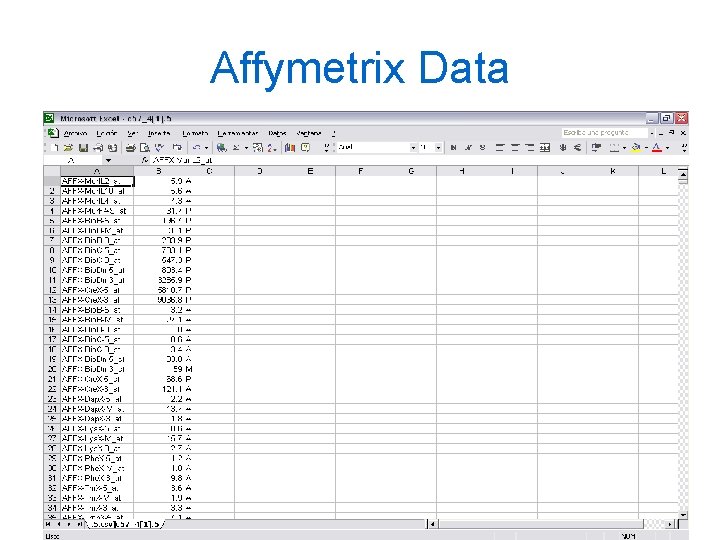The height and width of the screenshot is (540, 720).
Task: Open the Ver menu
Action: (133, 133)
